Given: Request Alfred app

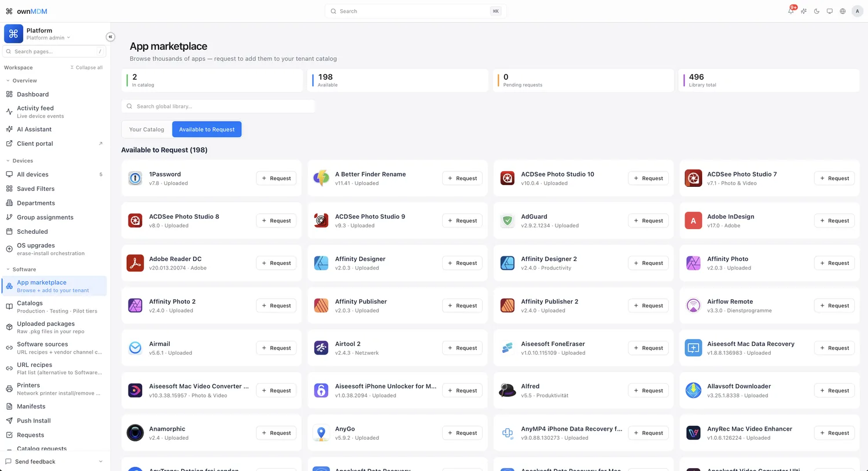Looking at the screenshot, I should coord(648,391).
